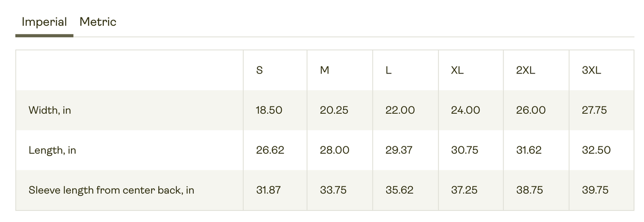Click the M size column header
The height and width of the screenshot is (222, 644).
click(324, 70)
